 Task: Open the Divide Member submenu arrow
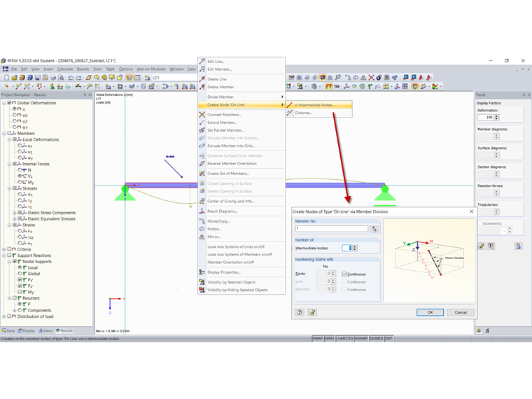click(x=282, y=97)
